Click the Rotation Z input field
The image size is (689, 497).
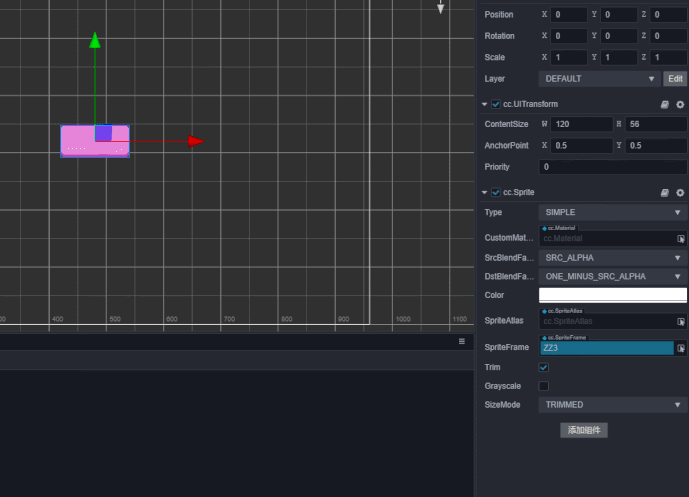669,36
